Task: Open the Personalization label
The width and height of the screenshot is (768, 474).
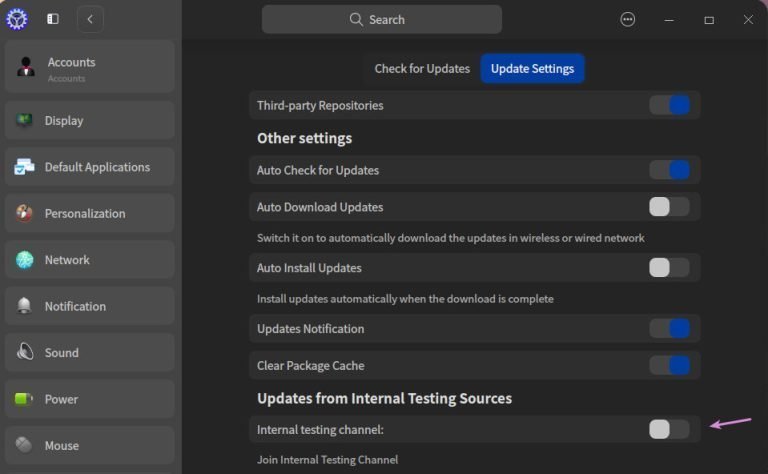Action: tap(85, 213)
